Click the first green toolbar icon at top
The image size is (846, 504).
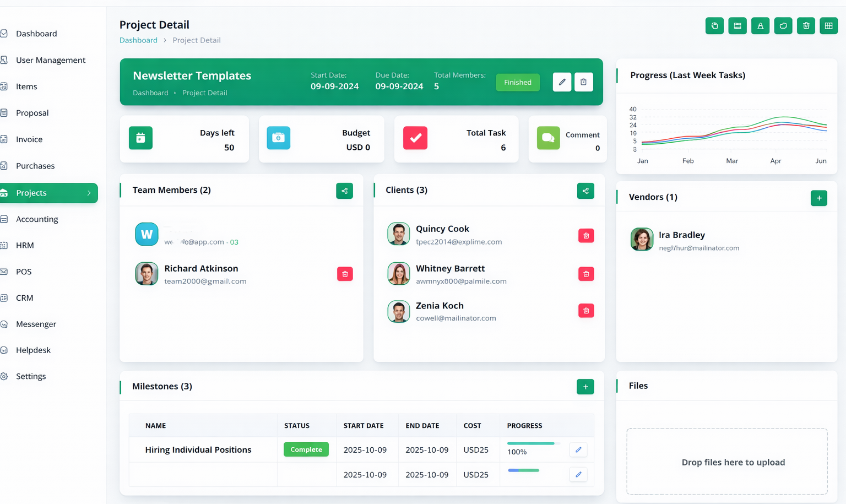pos(714,26)
